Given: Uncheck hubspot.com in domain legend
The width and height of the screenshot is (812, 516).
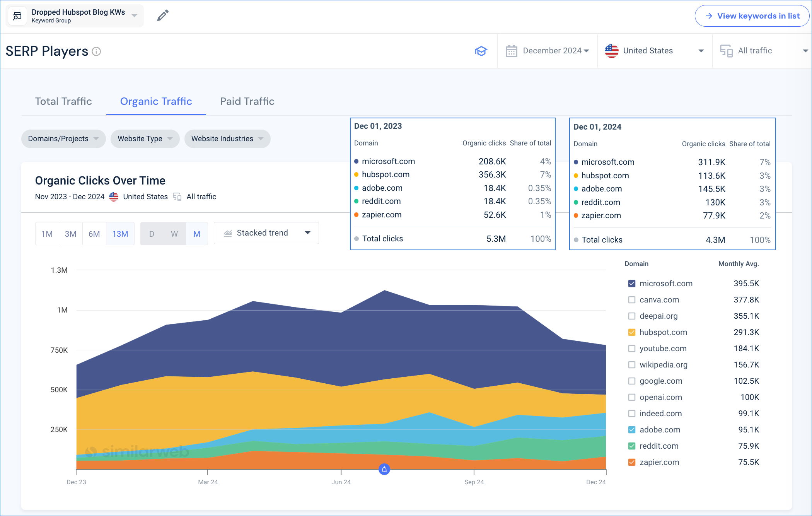Looking at the screenshot, I should click(x=632, y=332).
